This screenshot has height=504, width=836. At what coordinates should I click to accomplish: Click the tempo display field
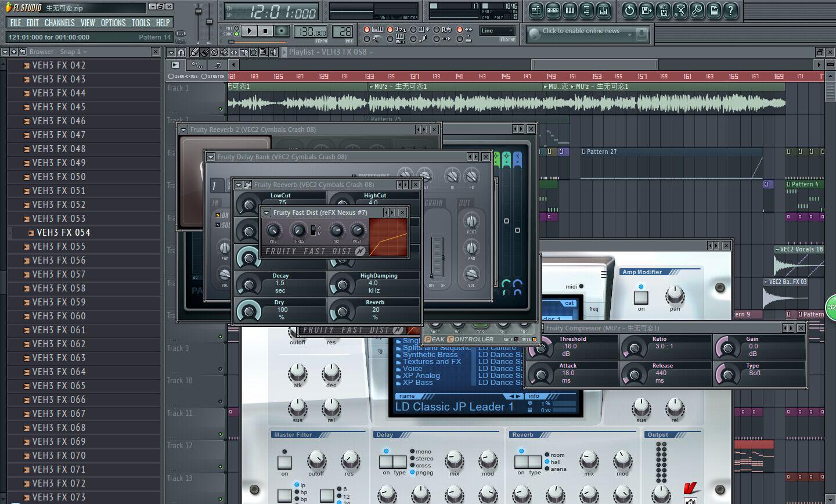(311, 31)
